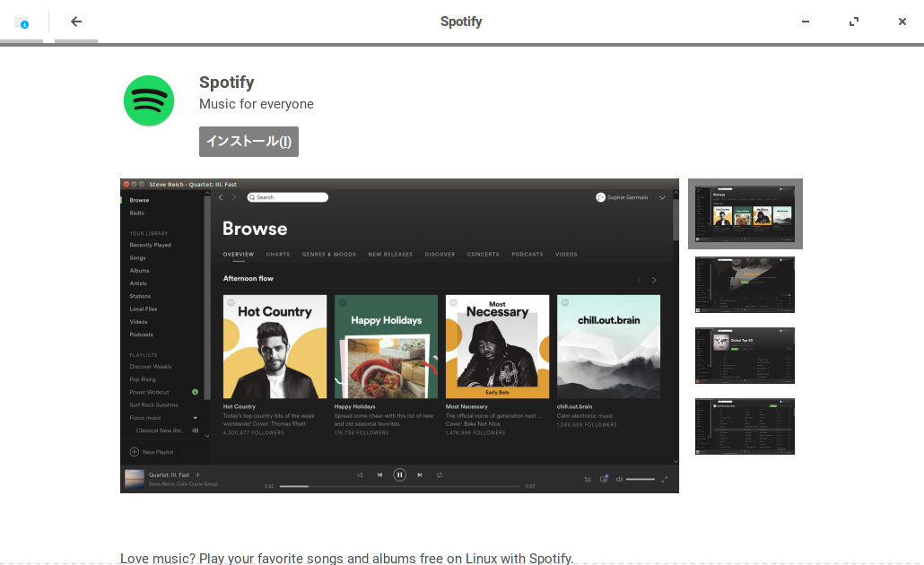
Task: Open the Podcasts tab in Browse
Action: pos(527,255)
